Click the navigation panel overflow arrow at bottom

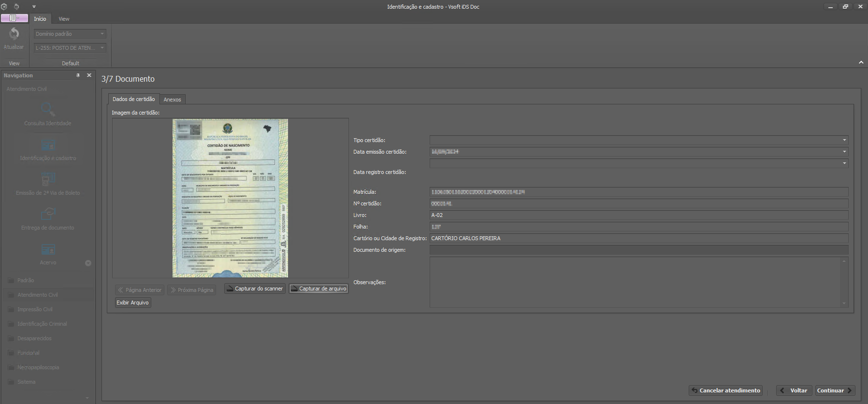(x=87, y=398)
